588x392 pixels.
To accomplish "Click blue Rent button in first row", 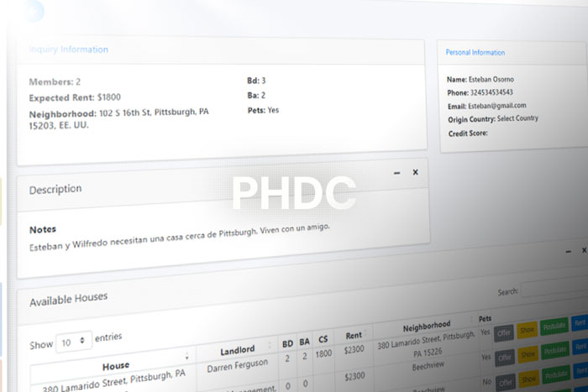I will [580, 322].
